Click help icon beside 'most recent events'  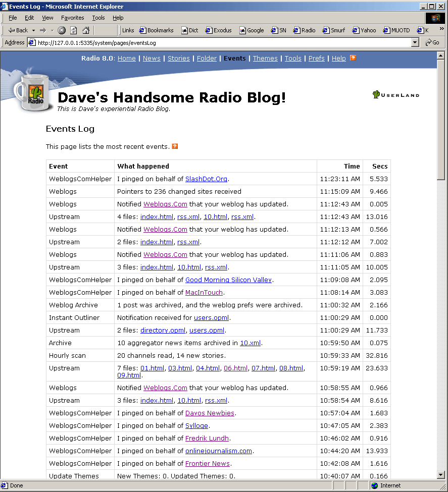point(175,146)
